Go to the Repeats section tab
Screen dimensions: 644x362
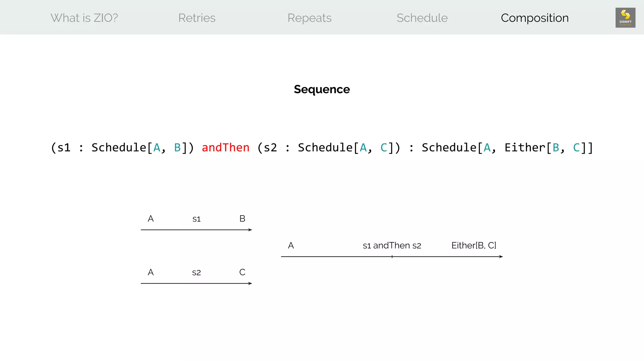coord(309,18)
